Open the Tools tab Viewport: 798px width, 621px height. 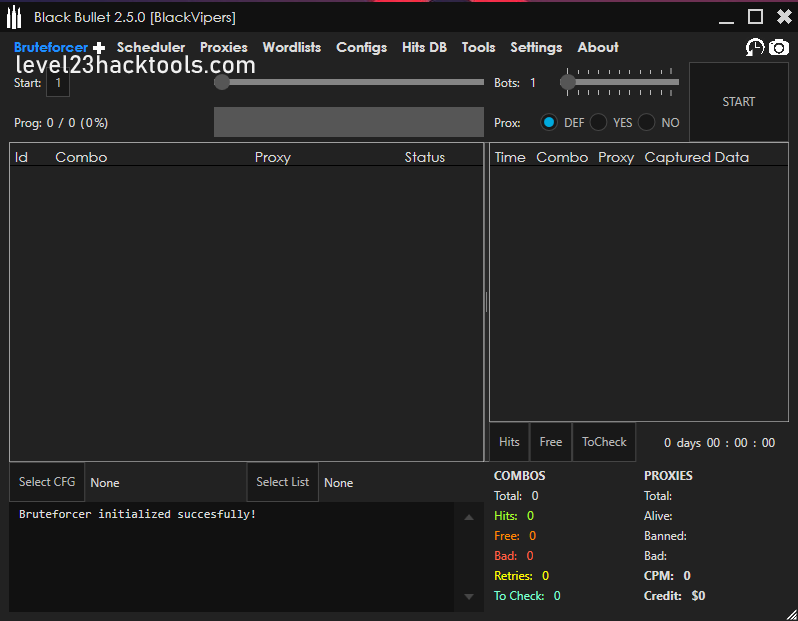(478, 47)
